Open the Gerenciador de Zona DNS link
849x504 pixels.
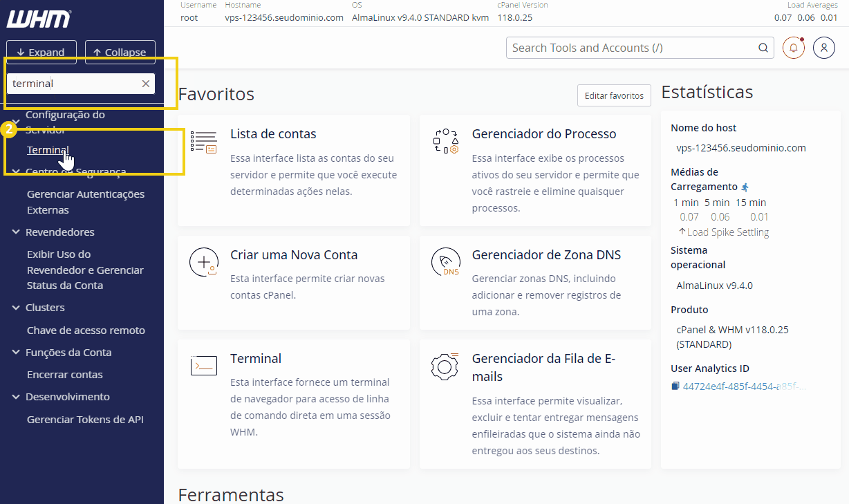click(x=546, y=254)
